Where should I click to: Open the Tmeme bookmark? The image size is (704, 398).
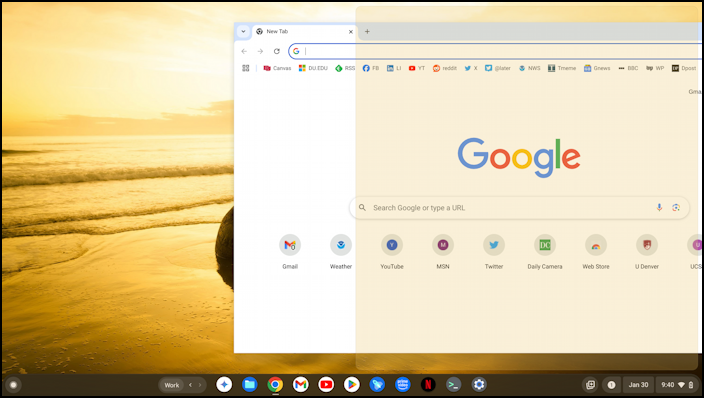coord(562,68)
